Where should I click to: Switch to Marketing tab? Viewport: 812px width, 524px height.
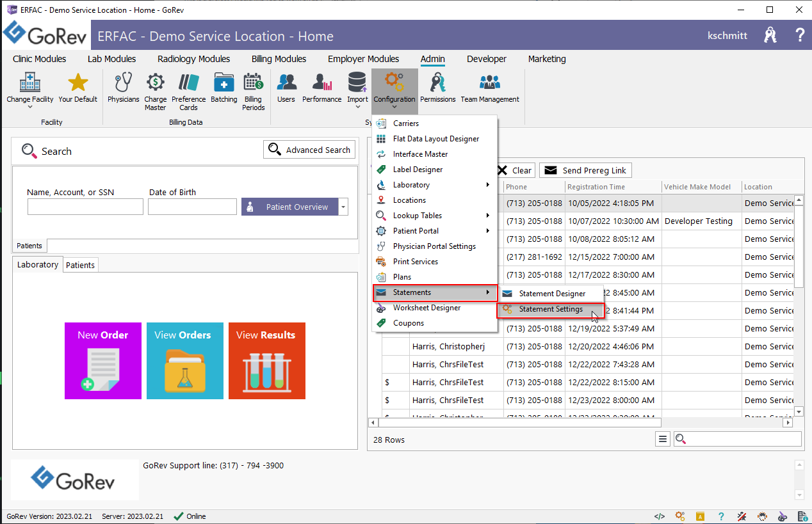pyautogui.click(x=547, y=59)
